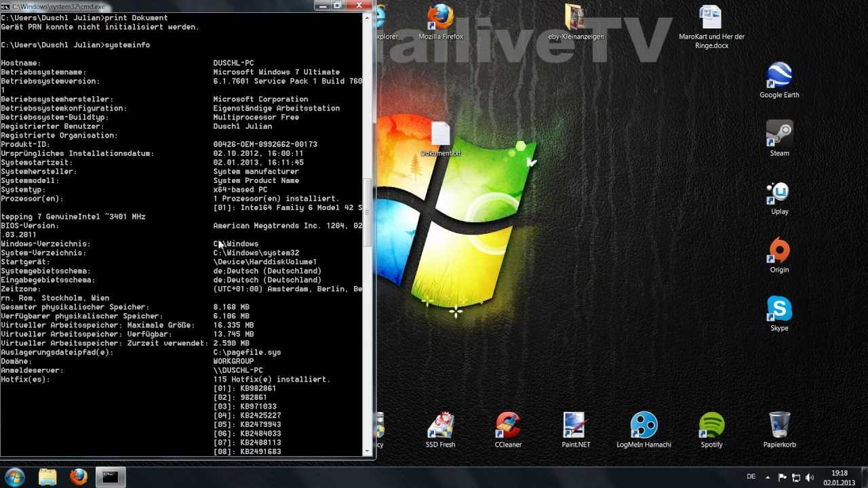Open MaroKart und Her der Ringe.docx
Image resolution: width=868 pixels, height=488 pixels.
(x=711, y=27)
